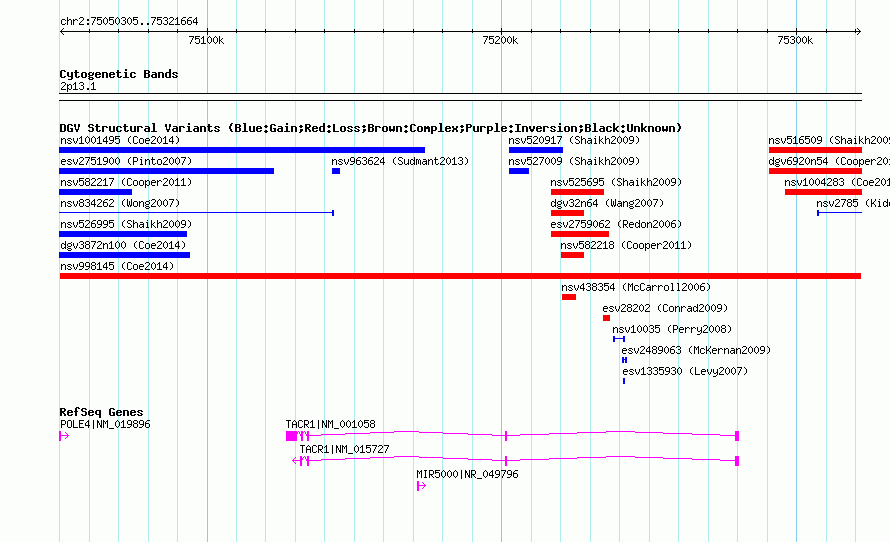Open the TACR1|NM_001058 gene label

point(330,424)
